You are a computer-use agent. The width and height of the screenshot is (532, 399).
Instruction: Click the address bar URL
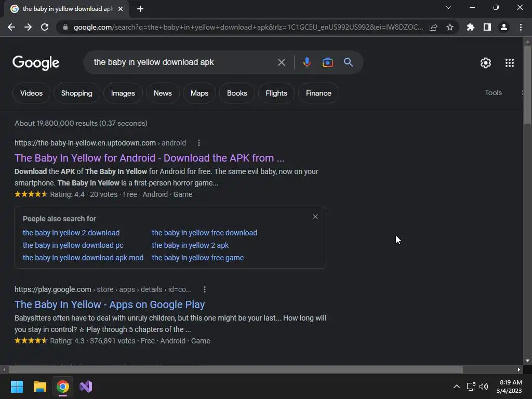[248, 27]
